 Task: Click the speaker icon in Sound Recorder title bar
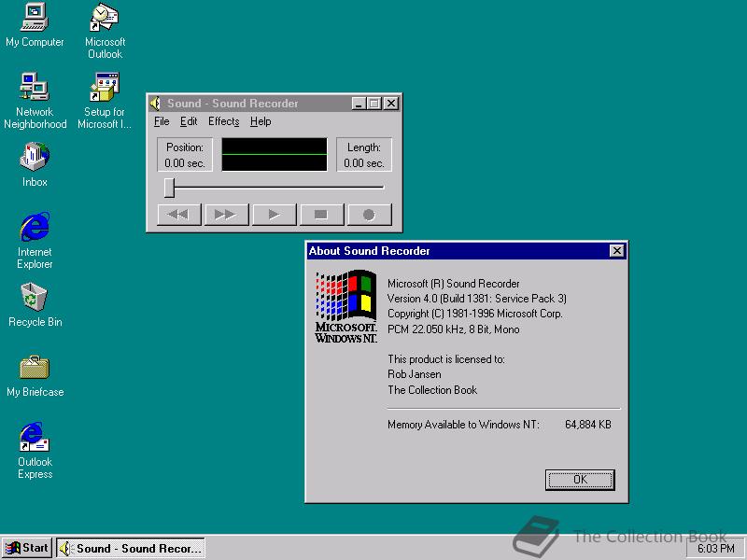point(155,104)
